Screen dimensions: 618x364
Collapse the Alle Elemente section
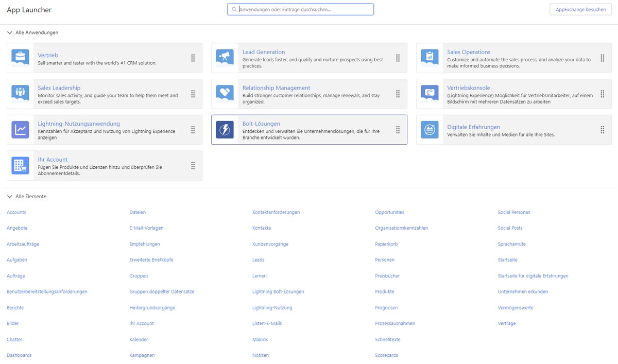pos(10,197)
